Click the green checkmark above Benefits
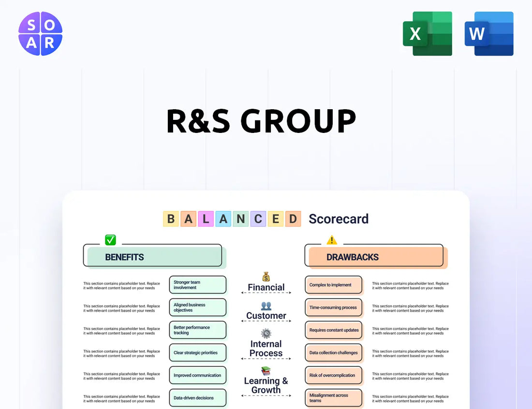This screenshot has width=532, height=409. pyautogui.click(x=110, y=240)
